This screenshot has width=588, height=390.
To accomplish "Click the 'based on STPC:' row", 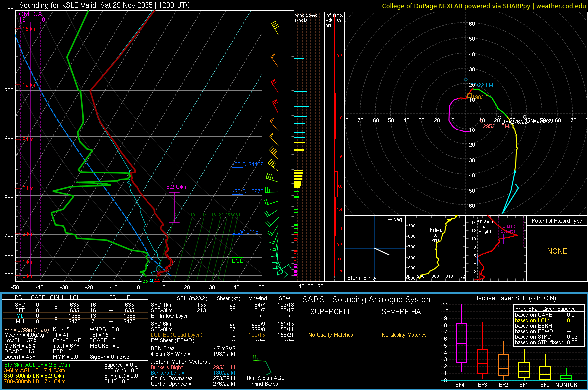I will (x=546, y=337).
